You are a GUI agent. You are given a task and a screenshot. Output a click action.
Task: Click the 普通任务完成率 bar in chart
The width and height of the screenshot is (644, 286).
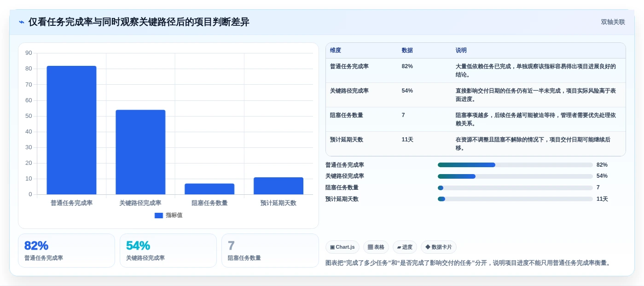(71, 130)
